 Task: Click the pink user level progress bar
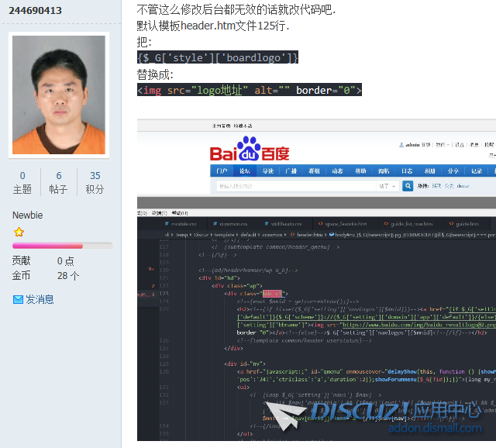point(59,246)
